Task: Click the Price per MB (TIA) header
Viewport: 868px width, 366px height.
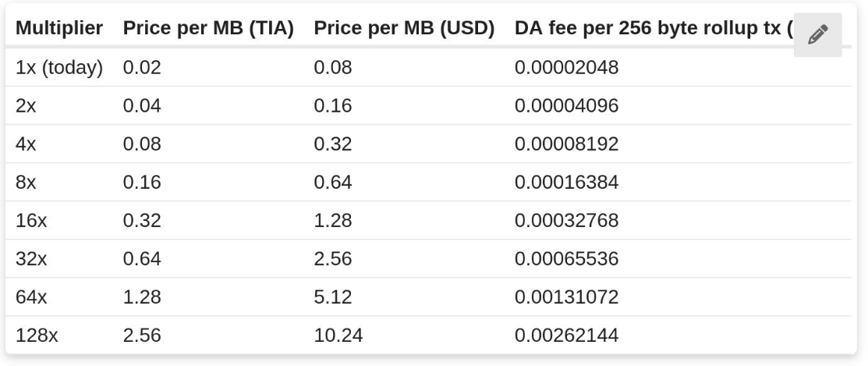Action: tap(208, 30)
